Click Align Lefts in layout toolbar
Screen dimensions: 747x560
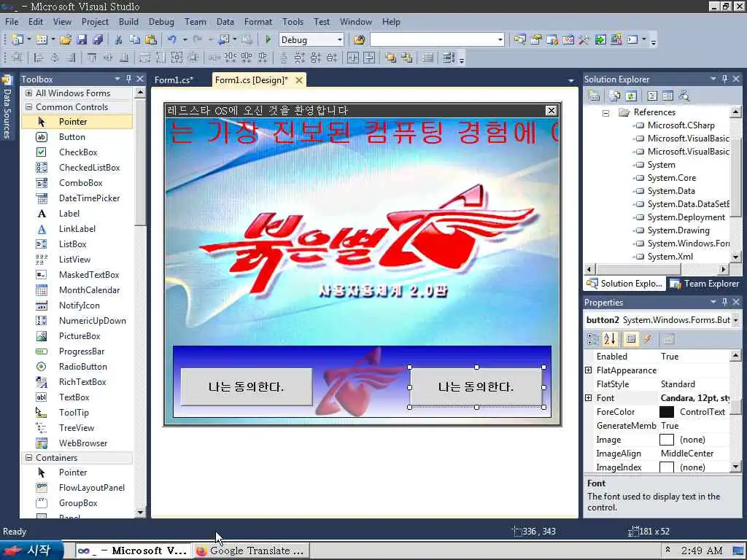[x=39, y=58]
